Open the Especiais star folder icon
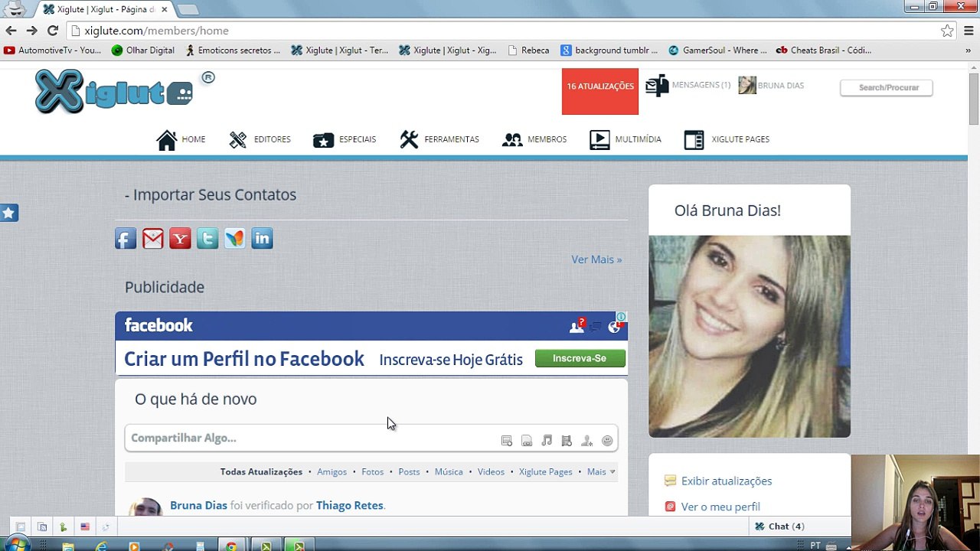 click(323, 139)
